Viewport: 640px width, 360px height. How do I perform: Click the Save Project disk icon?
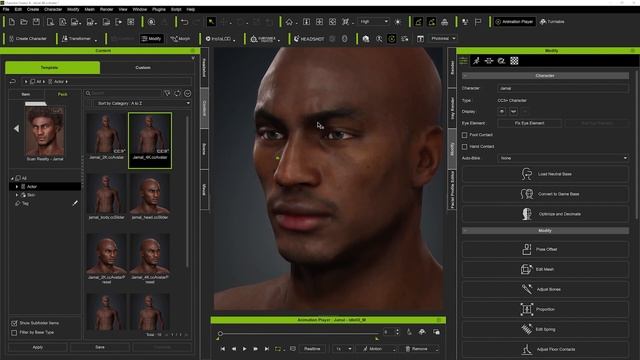click(36, 22)
